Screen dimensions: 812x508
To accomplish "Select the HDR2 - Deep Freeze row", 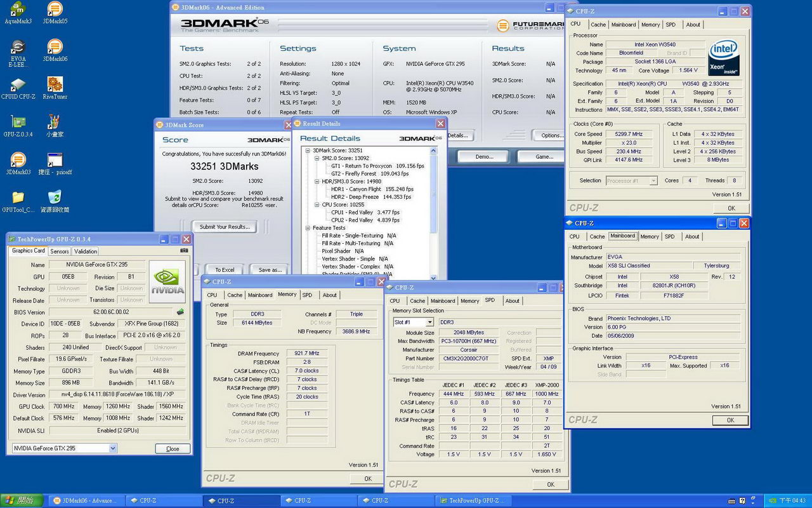I will click(x=372, y=197).
